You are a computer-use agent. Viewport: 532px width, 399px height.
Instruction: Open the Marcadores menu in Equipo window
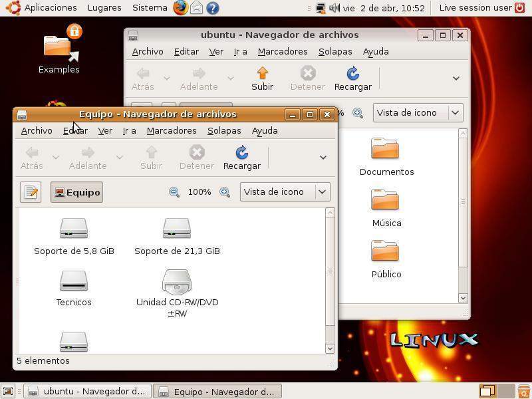(172, 130)
